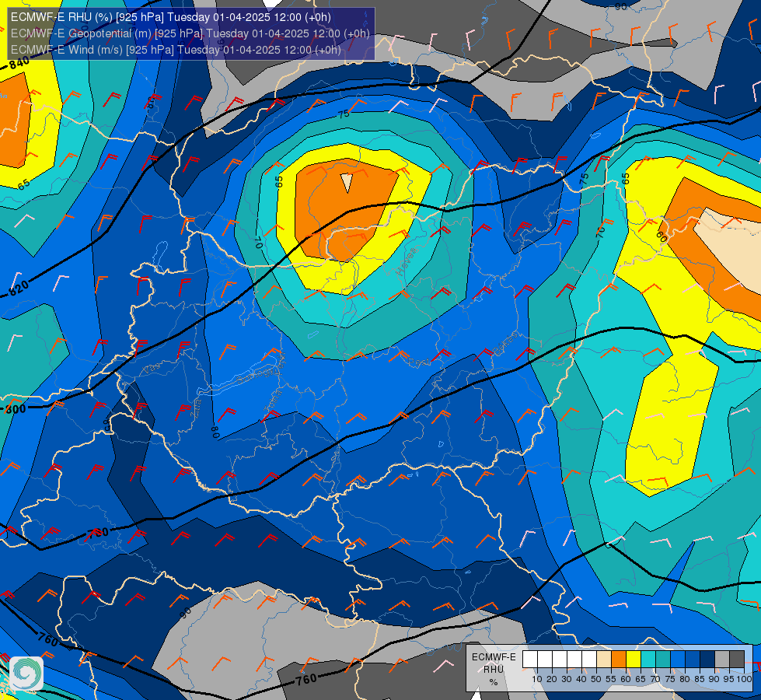This screenshot has height=700, width=761.
Task: Click the RHU % label in the legend box
Action: coord(494,676)
